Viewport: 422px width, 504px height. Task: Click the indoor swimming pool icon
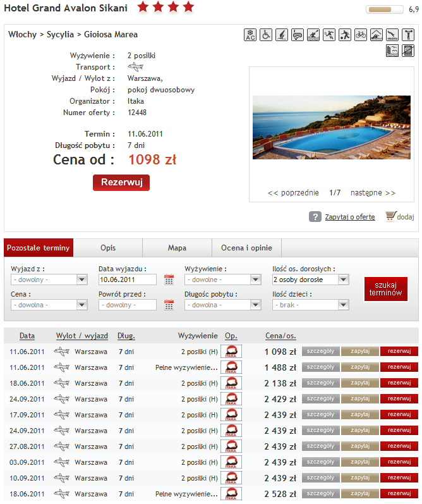point(377,35)
